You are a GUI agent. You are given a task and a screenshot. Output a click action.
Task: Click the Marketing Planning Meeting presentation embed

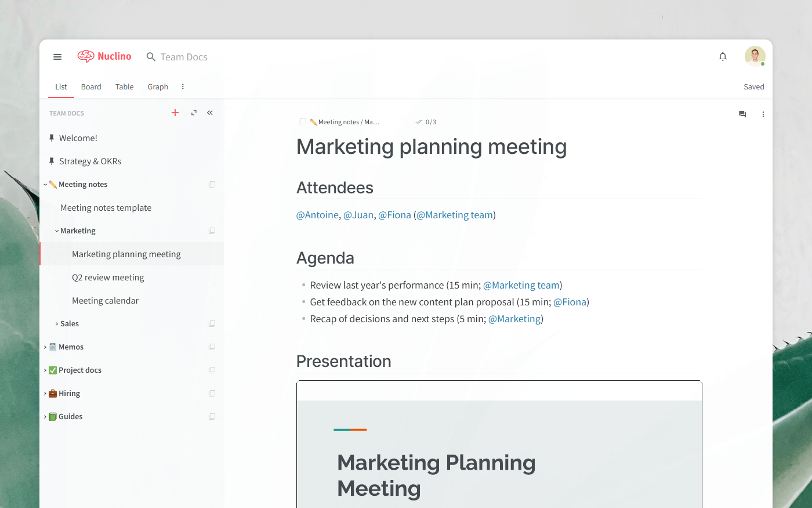499,444
